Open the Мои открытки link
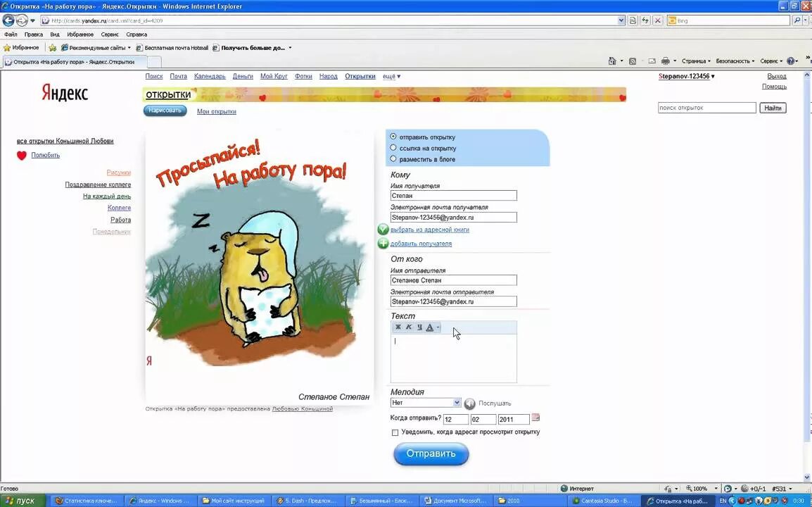 [217, 111]
